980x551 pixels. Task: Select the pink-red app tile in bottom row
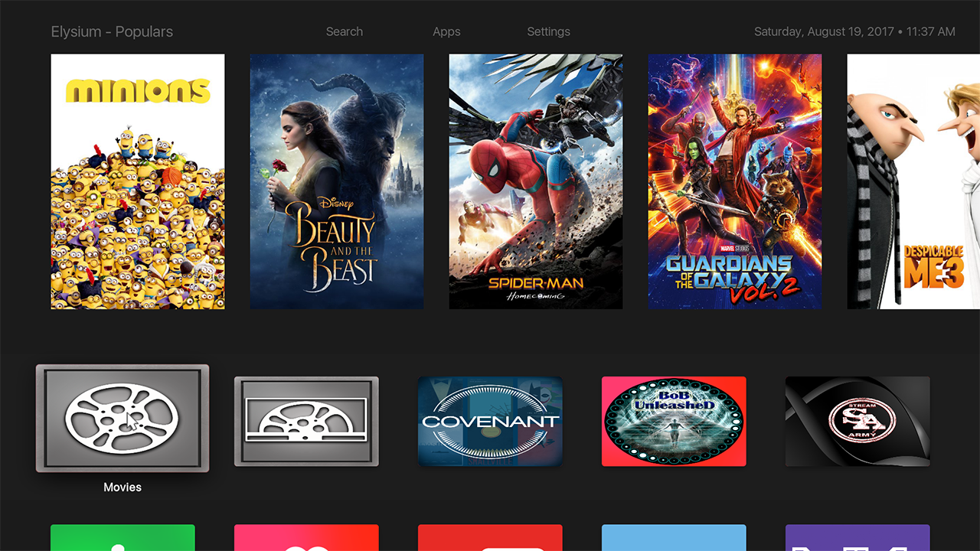(x=306, y=538)
